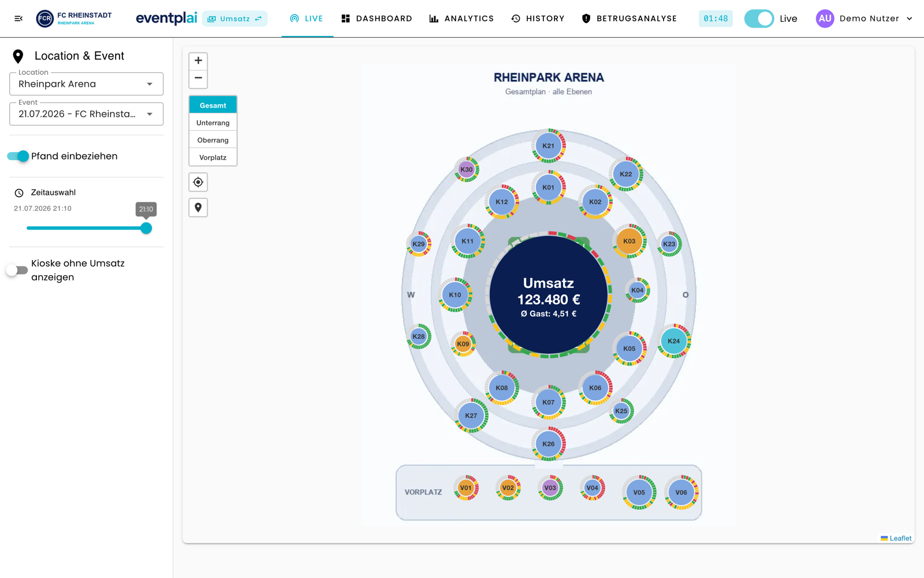Select kiosk K29 on the map
The image size is (924, 578).
point(419,244)
